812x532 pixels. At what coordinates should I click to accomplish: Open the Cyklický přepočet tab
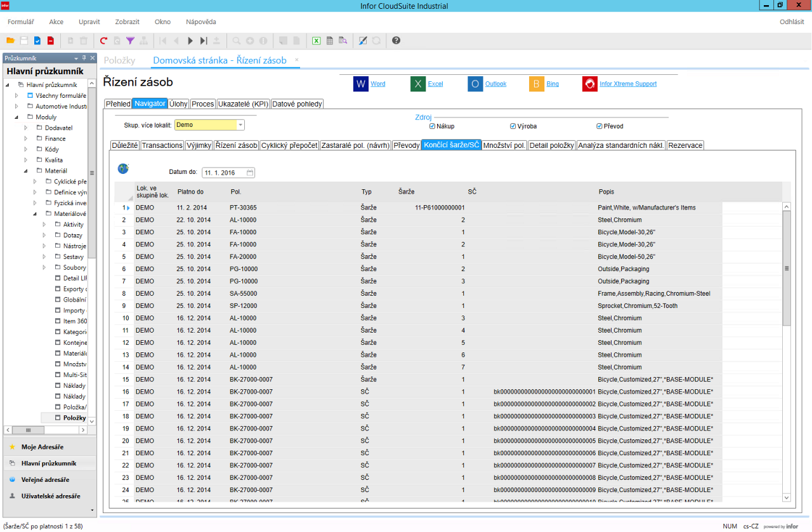tap(289, 145)
